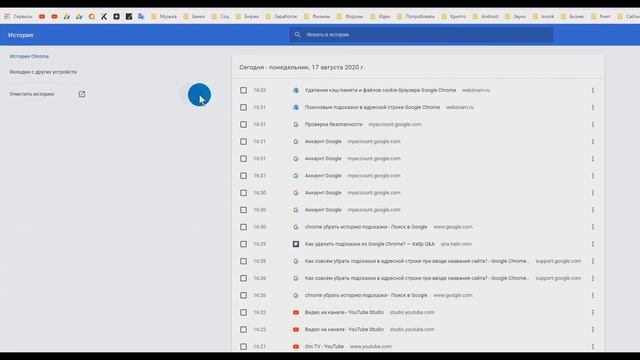Click Habr favicon of Хабр Q&A entry

(296, 244)
